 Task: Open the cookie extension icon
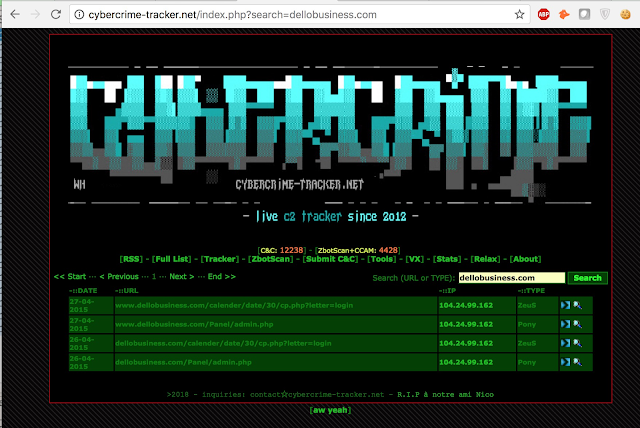click(625, 15)
